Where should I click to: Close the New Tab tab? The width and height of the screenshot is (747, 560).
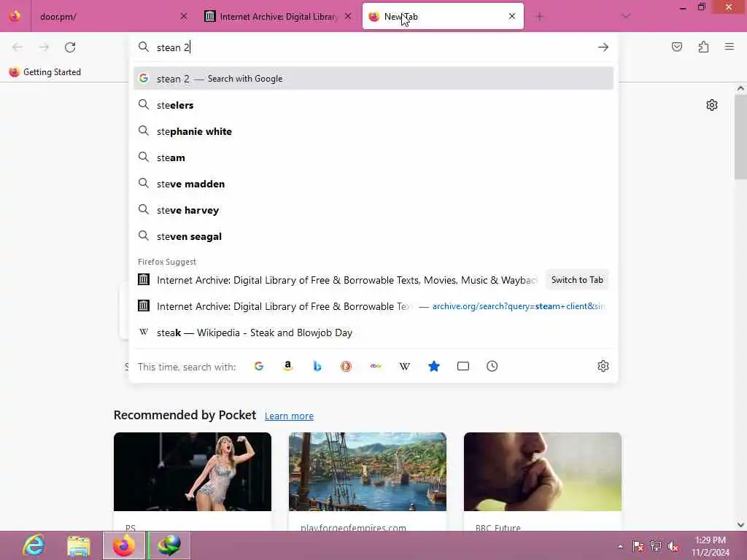512,16
